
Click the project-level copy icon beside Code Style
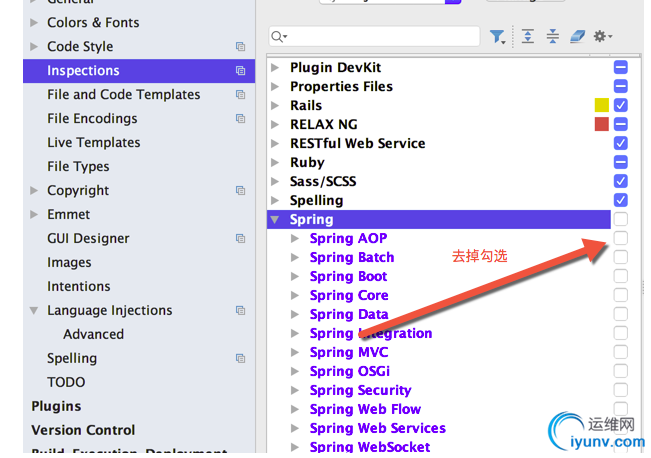click(240, 47)
